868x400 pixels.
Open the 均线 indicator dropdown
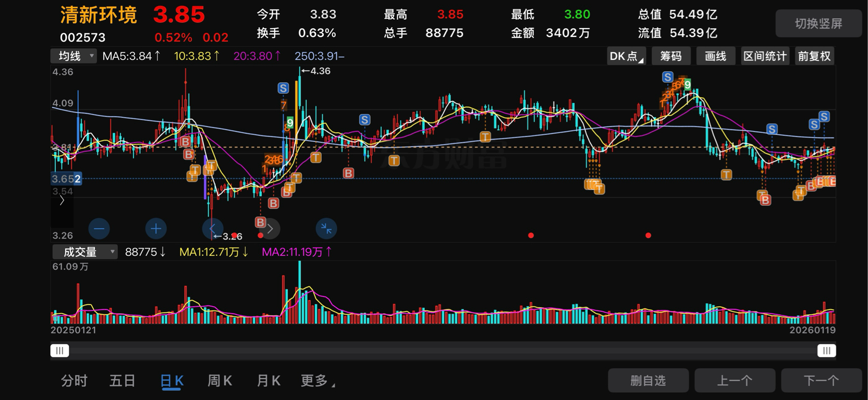74,56
